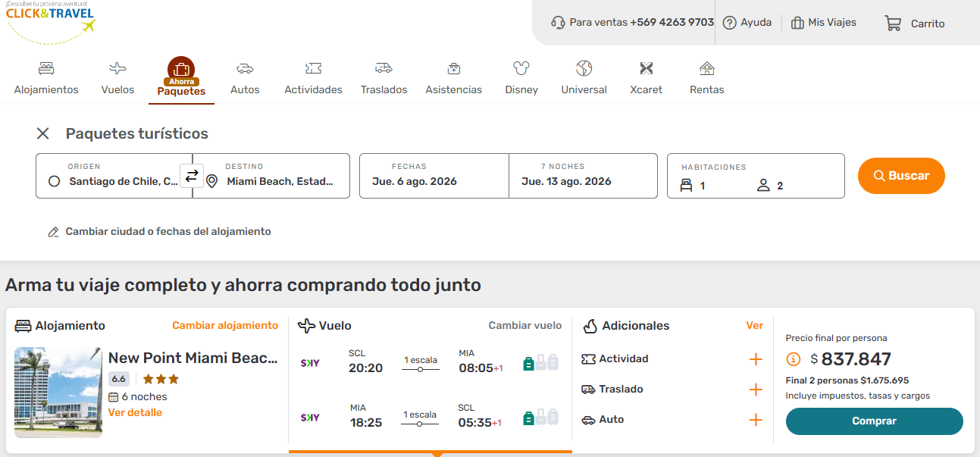980x457 pixels.
Task: Click the Click&Travel logo
Action: click(50, 21)
